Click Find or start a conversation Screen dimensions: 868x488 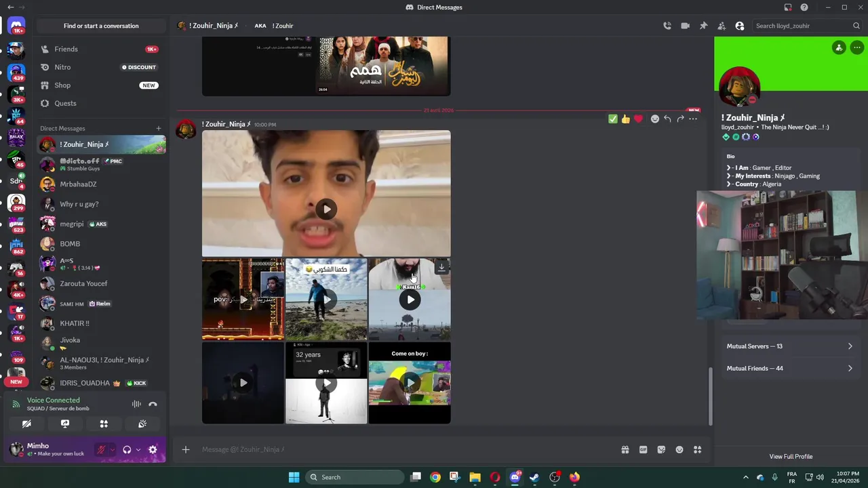click(x=101, y=26)
